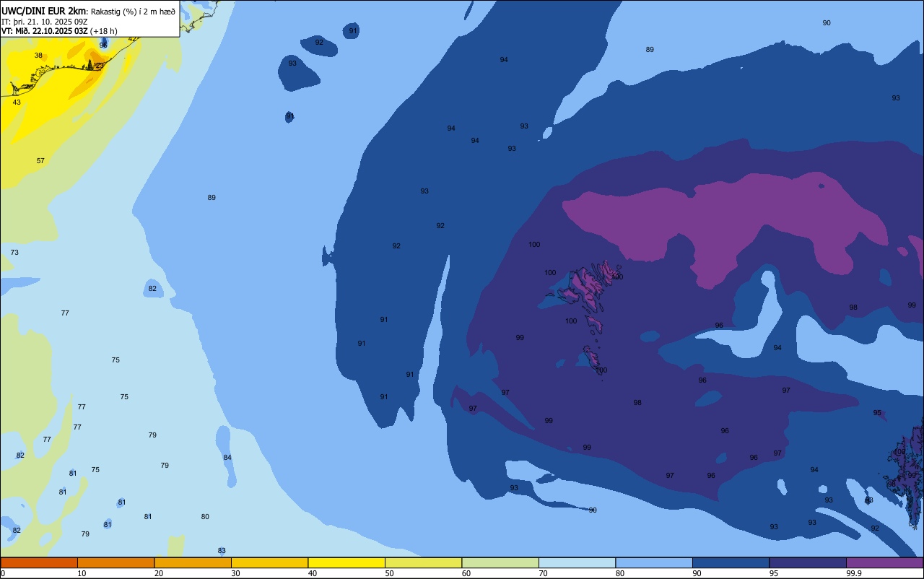
Task: Select the 10–20 orange legend color segment
Action: click(x=115, y=562)
